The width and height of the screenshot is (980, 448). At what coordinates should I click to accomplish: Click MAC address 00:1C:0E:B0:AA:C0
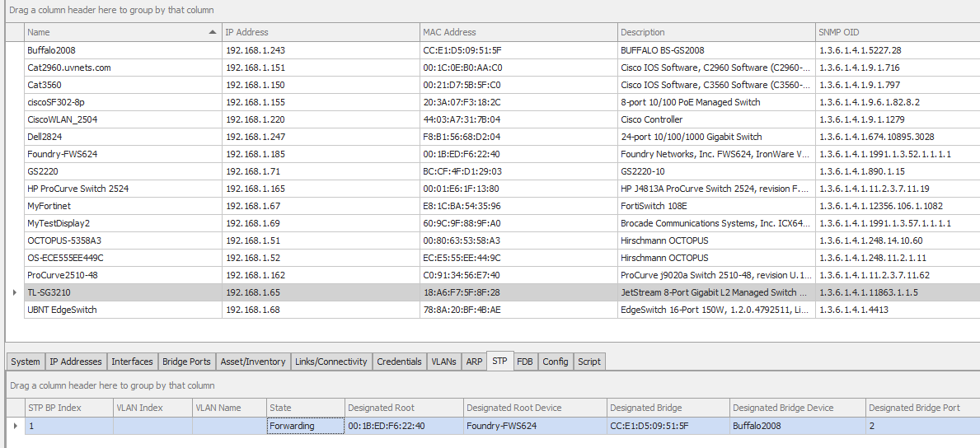click(x=462, y=68)
